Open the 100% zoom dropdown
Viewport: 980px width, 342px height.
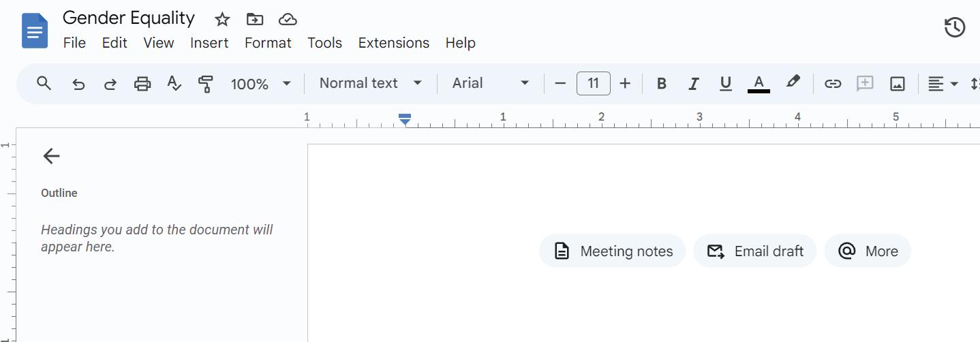(x=260, y=84)
